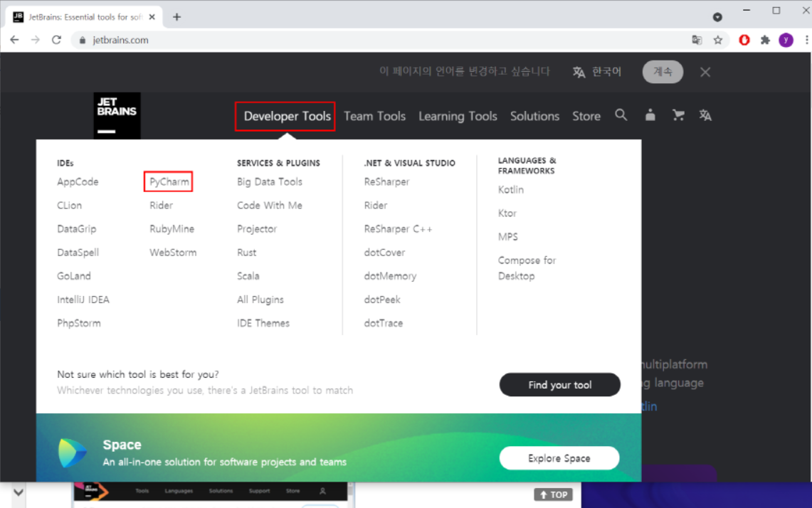Open the MPS link
Viewport: 812px width, 508px height.
click(x=507, y=237)
